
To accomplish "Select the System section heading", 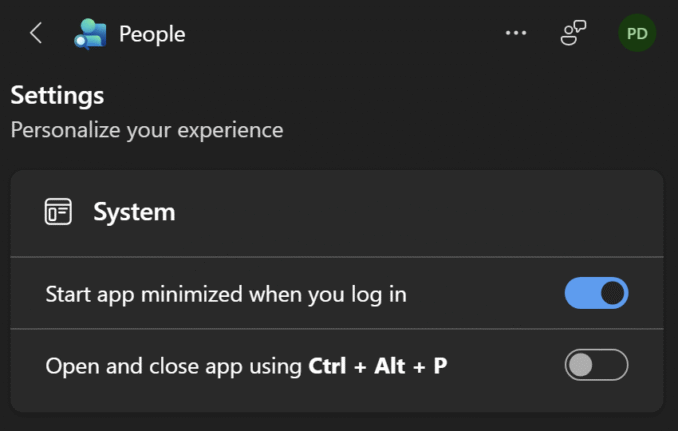I will click(x=134, y=212).
